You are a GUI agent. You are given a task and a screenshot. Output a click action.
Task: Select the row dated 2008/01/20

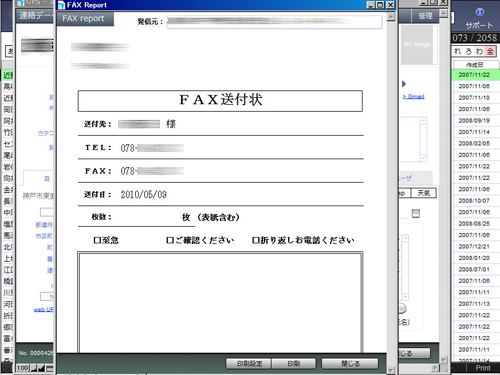tap(476, 258)
